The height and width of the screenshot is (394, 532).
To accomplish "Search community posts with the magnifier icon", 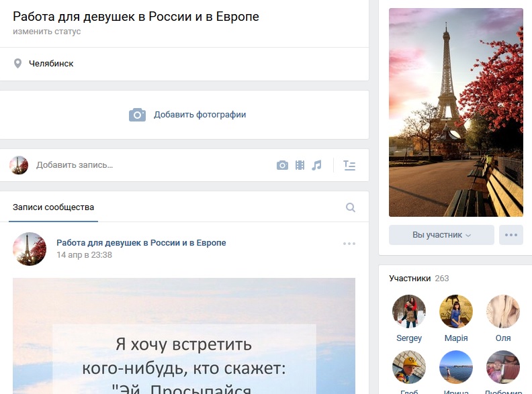I will [x=351, y=207].
